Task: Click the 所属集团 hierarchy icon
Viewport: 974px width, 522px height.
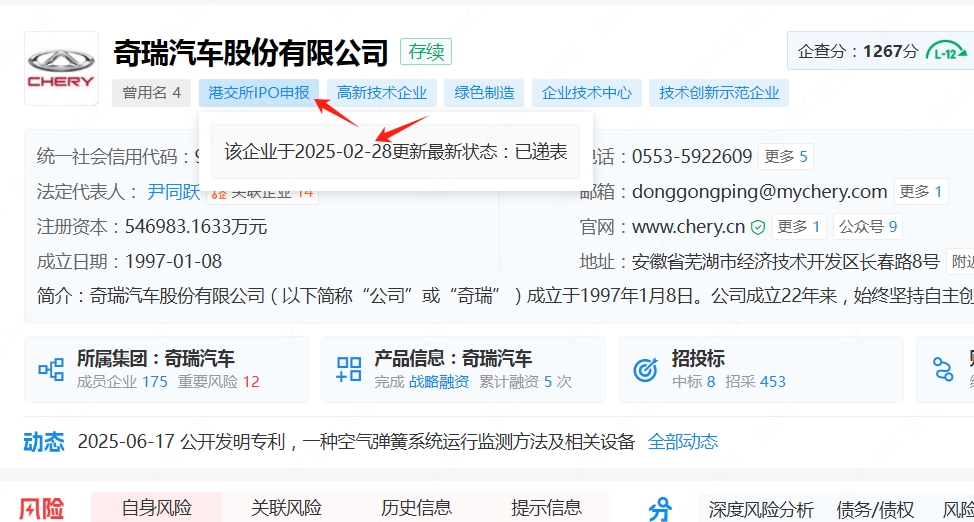Action: pyautogui.click(x=51, y=369)
